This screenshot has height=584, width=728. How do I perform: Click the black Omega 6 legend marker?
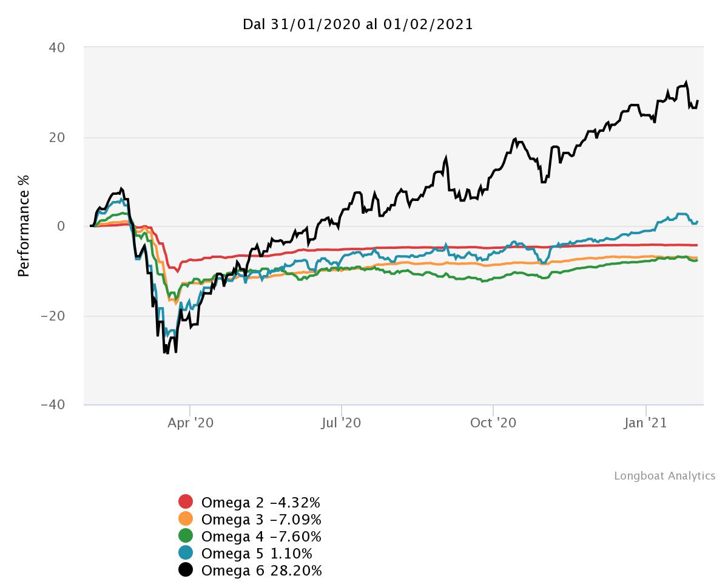coord(186,570)
